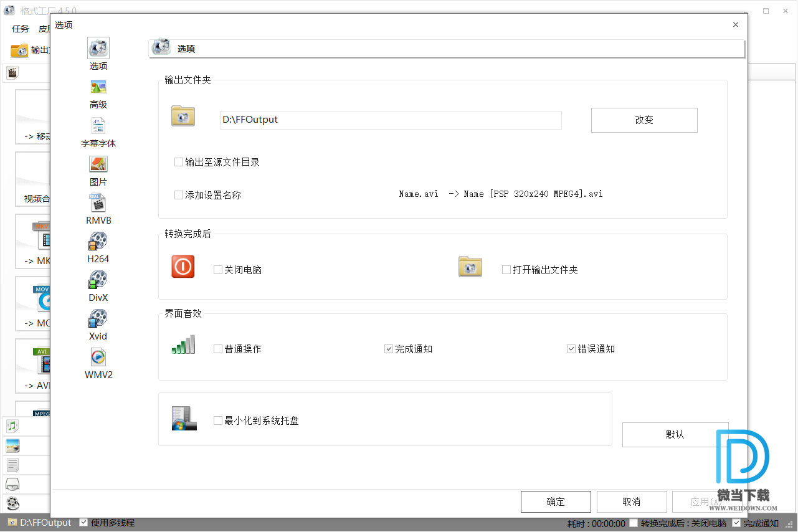Viewport: 798px width, 532px height.
Task: Open the utilities reel category in main window
Action: click(12, 503)
